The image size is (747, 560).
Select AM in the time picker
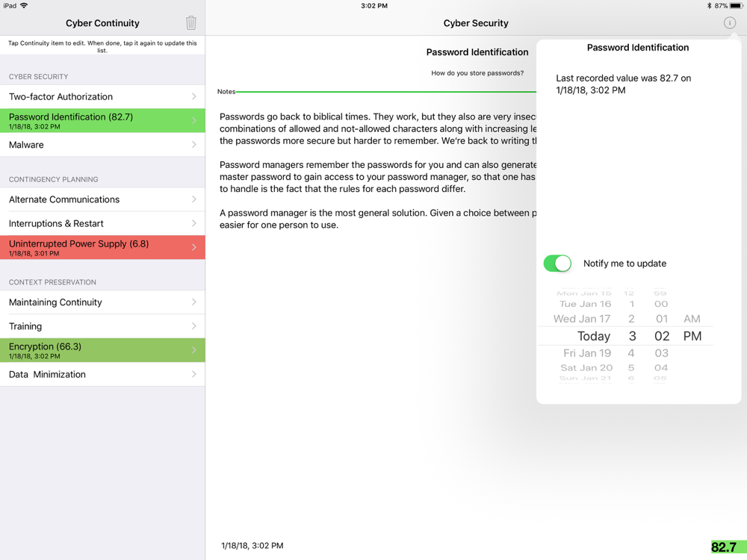(692, 319)
